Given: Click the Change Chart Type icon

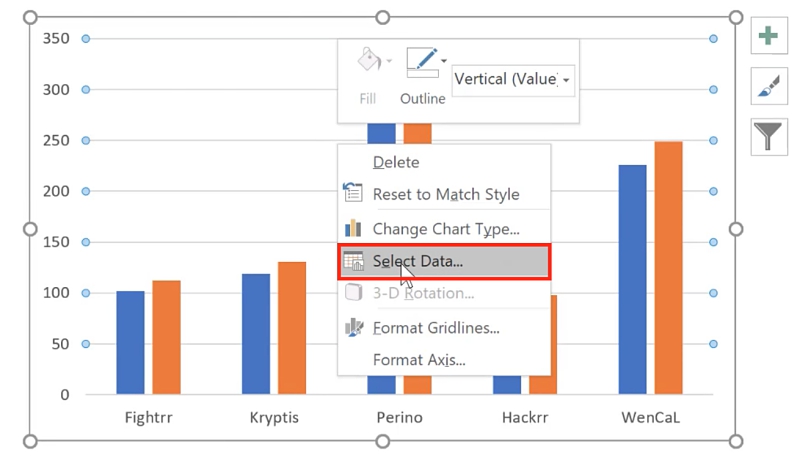Looking at the screenshot, I should tap(353, 229).
